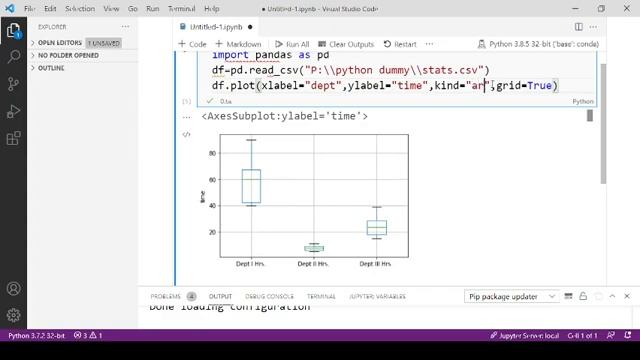
Task: Click Python 3.7.2 32-bit interpreter status
Action: click(x=36, y=336)
